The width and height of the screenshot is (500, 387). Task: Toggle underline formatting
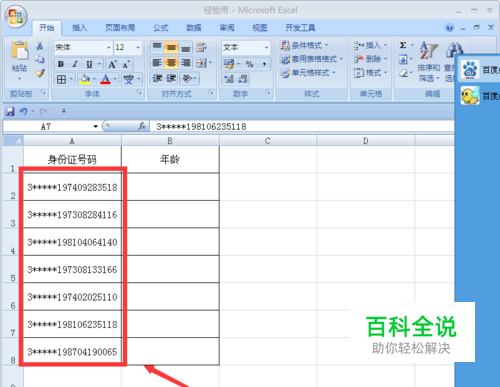pyautogui.click(x=89, y=64)
